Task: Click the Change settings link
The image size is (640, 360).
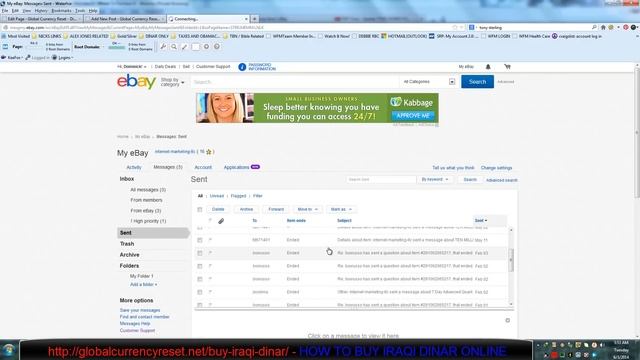Action: 496,168
